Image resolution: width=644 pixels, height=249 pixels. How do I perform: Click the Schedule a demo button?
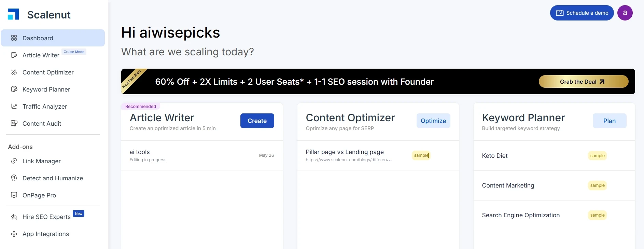coord(582,13)
